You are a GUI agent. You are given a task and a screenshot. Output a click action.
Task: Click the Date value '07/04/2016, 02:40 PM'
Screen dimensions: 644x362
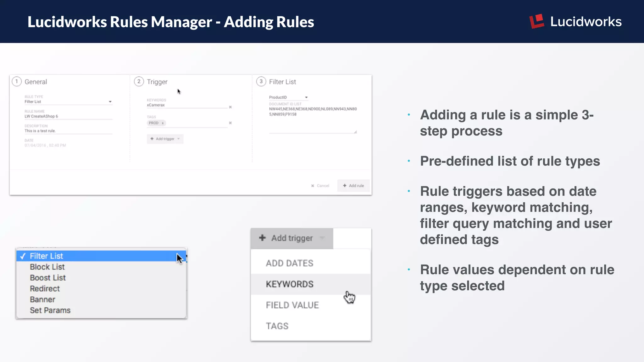coord(45,145)
